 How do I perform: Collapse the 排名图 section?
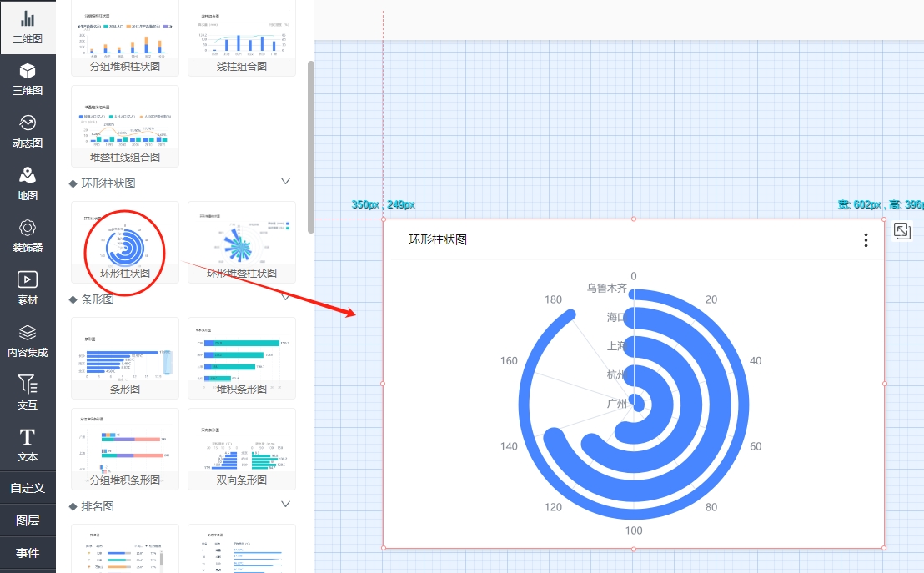click(285, 505)
